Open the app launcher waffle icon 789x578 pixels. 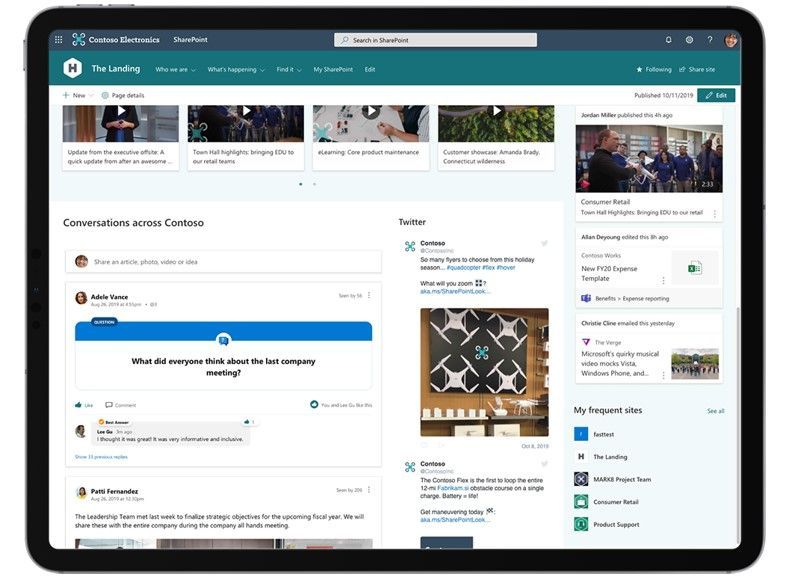58,40
